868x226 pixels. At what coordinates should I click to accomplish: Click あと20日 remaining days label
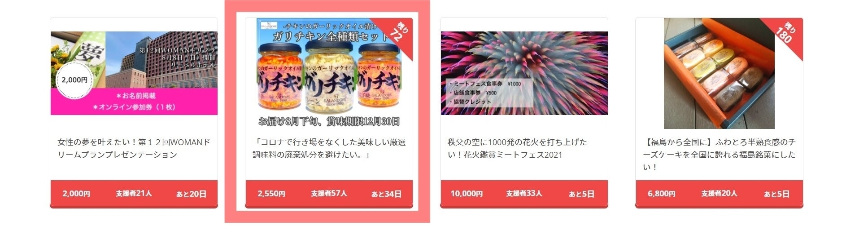(x=191, y=194)
